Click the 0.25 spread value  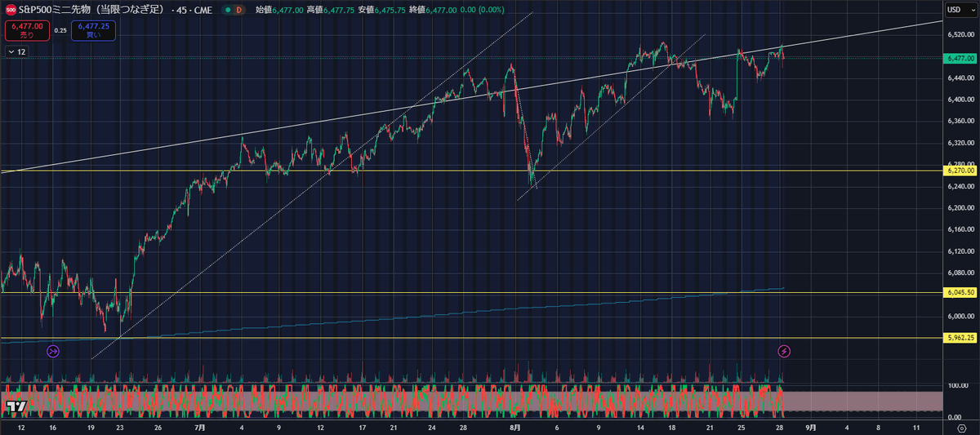coord(60,30)
